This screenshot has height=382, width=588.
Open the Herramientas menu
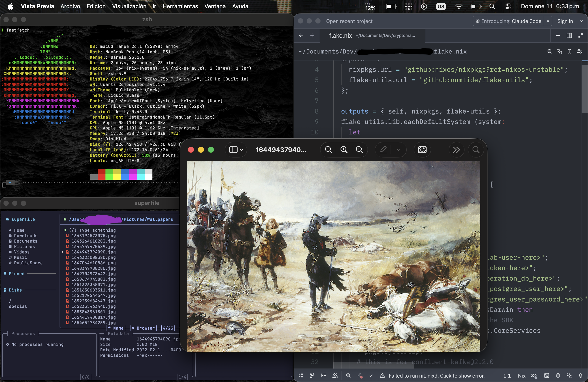(x=180, y=7)
